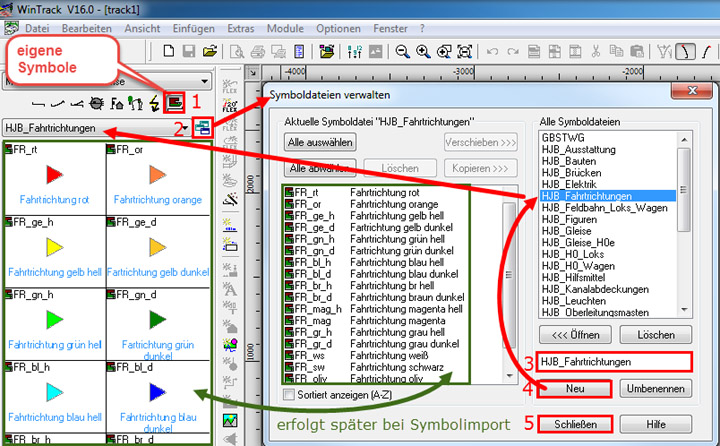Open the manage symbol files icon
Viewport: 720px width, 446px height.
[202, 128]
